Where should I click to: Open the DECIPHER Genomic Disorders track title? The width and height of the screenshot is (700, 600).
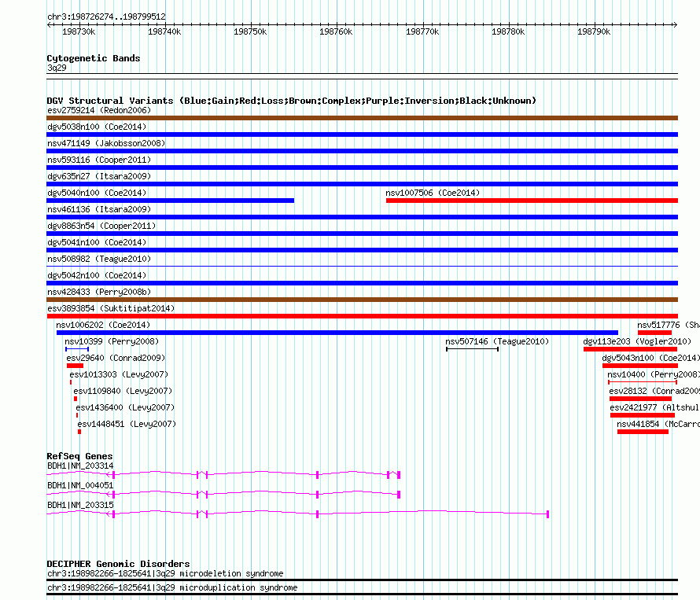[x=118, y=564]
